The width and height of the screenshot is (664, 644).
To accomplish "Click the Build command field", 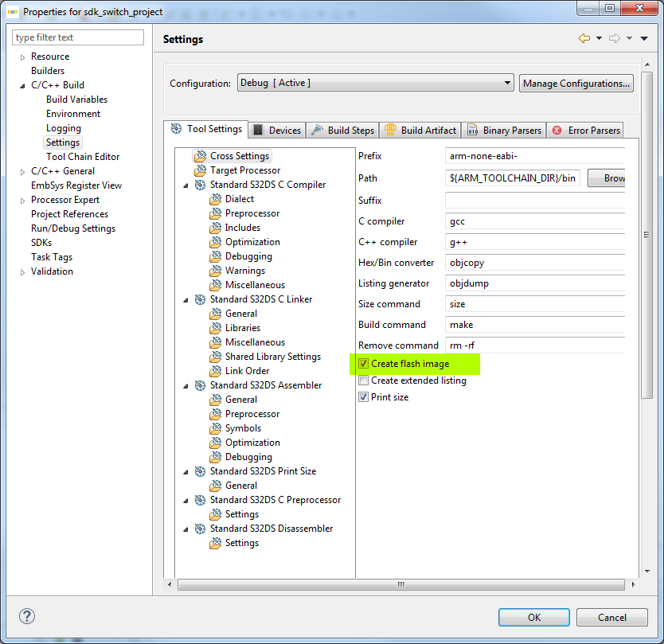I will click(535, 325).
